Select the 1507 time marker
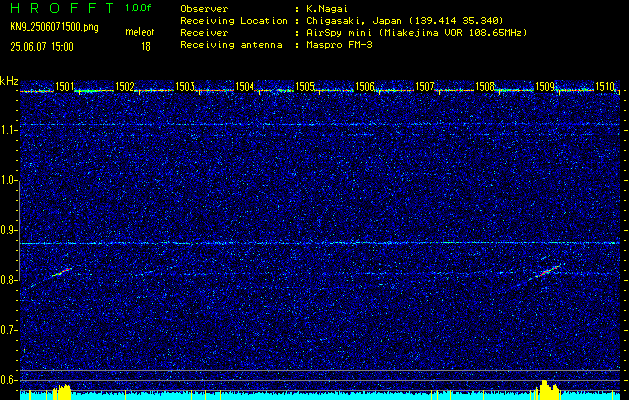This screenshot has width=629, height=400. (425, 86)
